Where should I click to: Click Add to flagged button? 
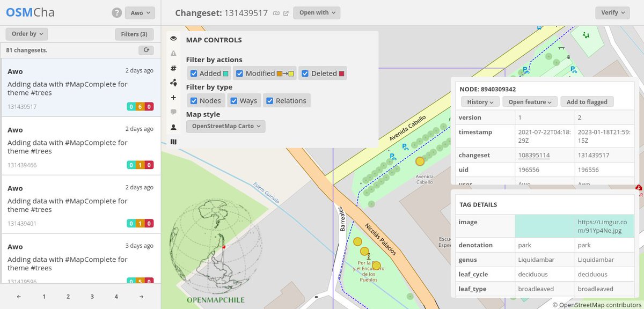tap(587, 102)
